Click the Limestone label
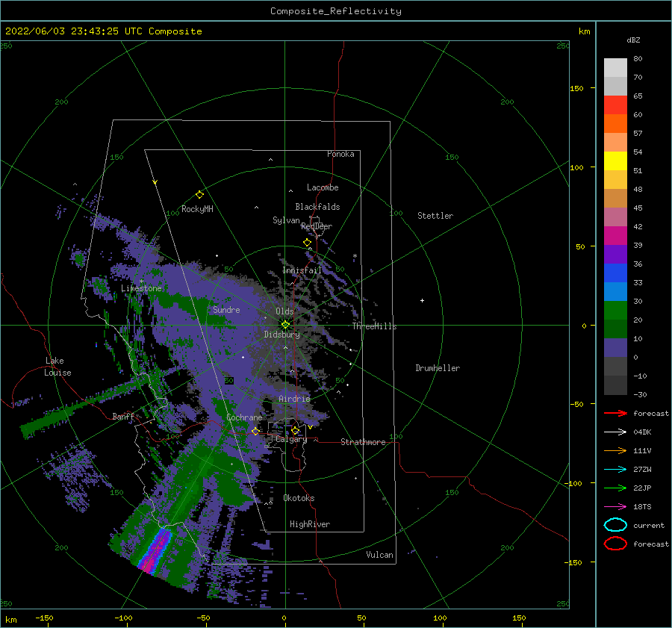Image resolution: width=672 pixels, height=628 pixels. 141,288
